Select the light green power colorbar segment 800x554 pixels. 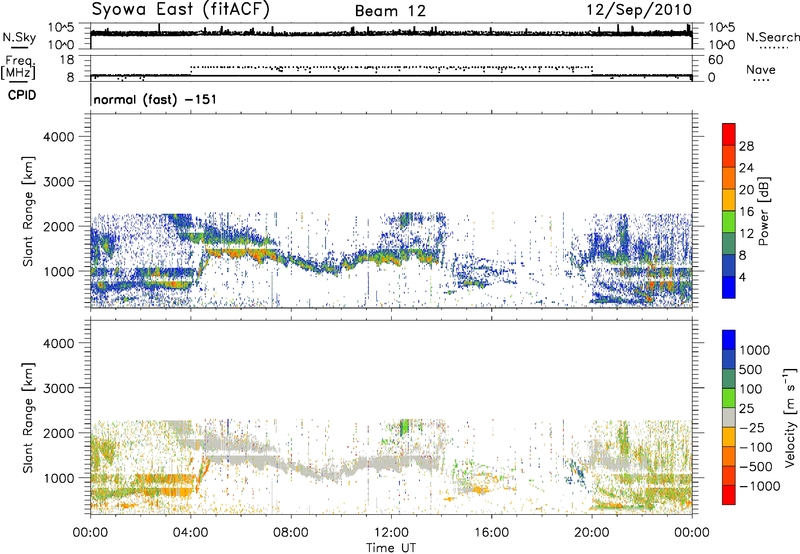click(729, 222)
